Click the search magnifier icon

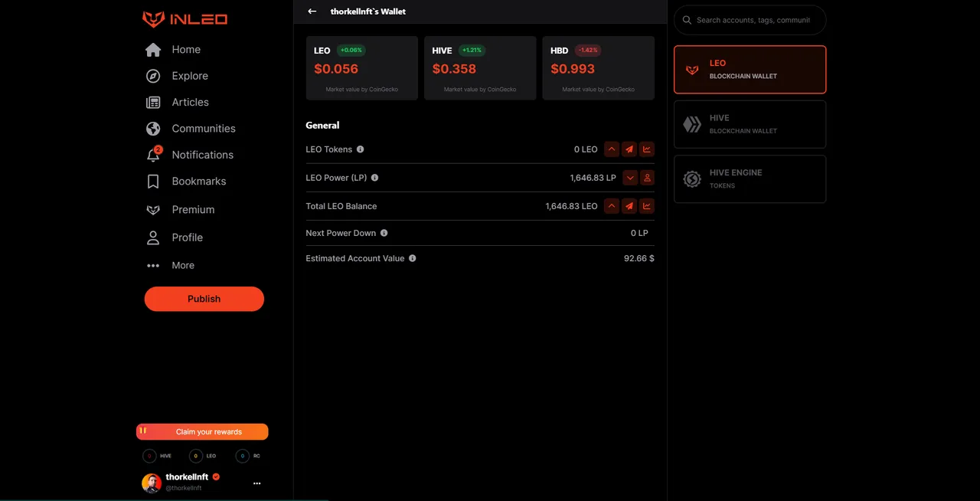click(x=687, y=20)
